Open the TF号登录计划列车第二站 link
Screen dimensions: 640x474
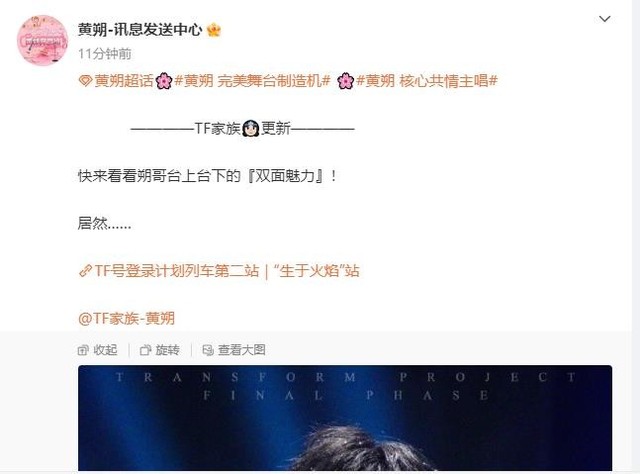(227, 271)
